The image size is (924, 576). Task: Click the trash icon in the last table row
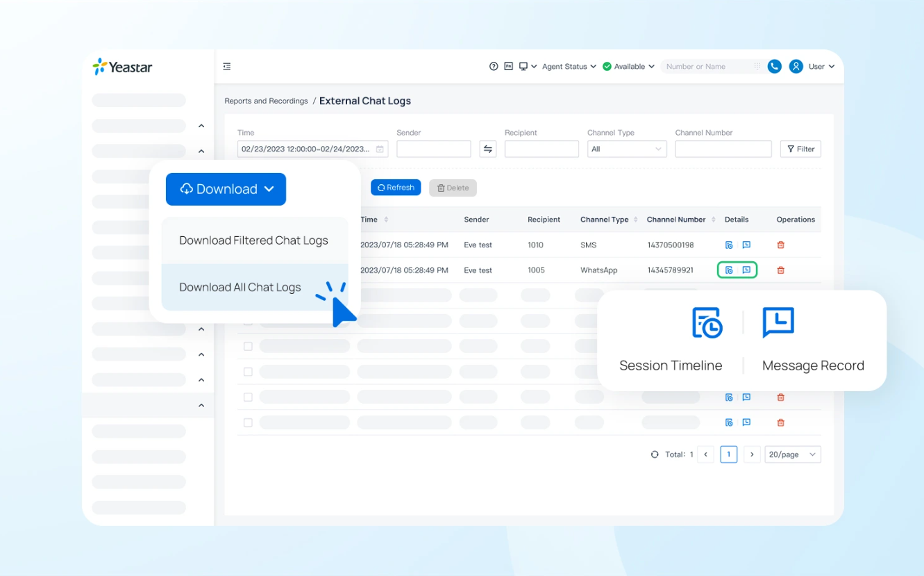780,422
